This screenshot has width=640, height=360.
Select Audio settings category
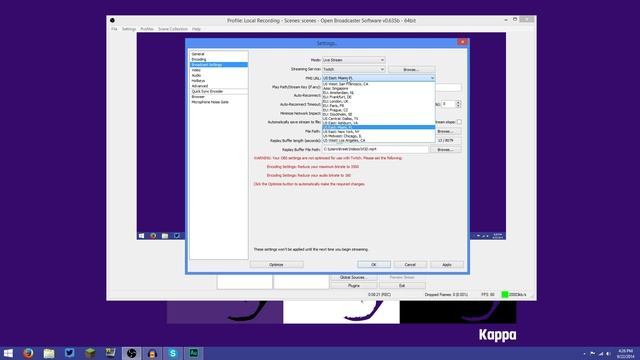pyautogui.click(x=219, y=75)
